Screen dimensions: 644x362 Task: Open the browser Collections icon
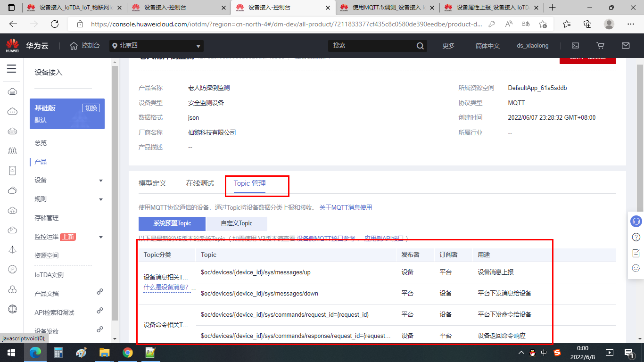(587, 24)
